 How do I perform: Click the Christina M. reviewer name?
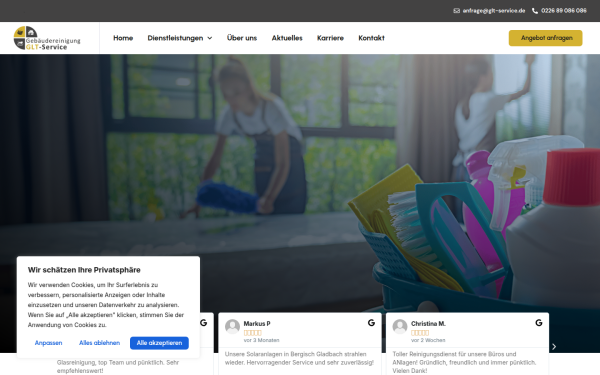428,324
